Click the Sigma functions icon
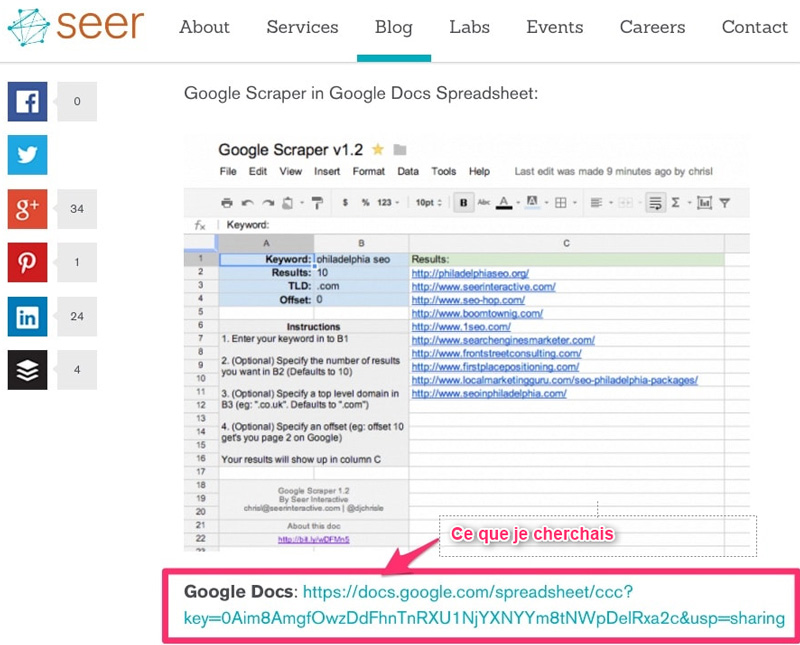Viewport: 800px width, 645px height. 676,203
